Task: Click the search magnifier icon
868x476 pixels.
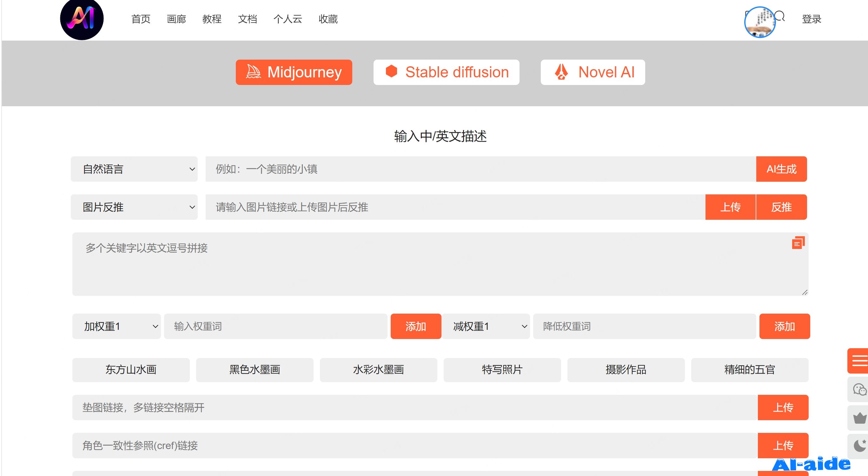Action: 780,16
